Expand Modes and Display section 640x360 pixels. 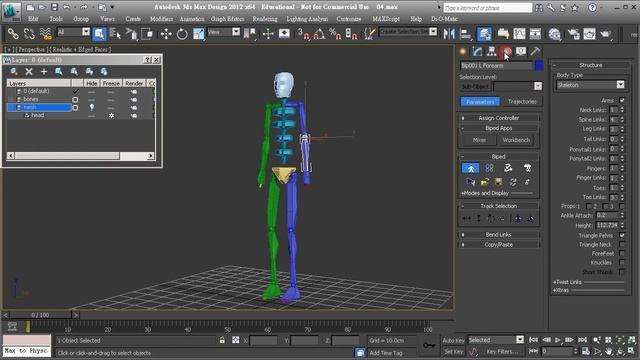[485, 193]
